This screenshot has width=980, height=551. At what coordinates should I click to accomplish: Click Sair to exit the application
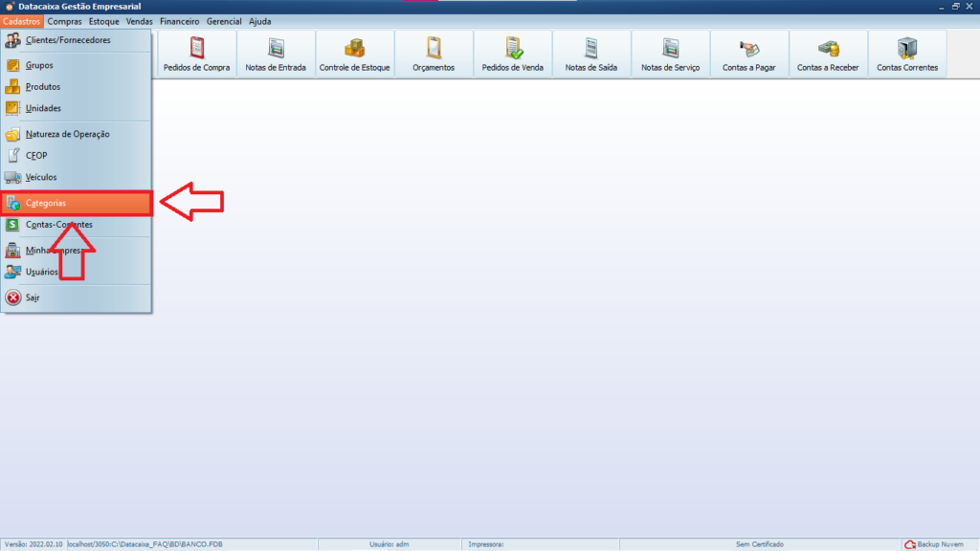click(33, 298)
